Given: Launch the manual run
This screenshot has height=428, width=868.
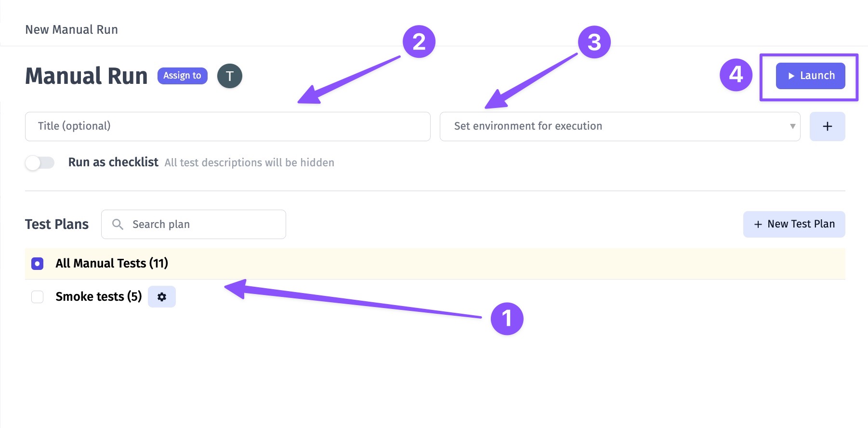Looking at the screenshot, I should [x=810, y=76].
